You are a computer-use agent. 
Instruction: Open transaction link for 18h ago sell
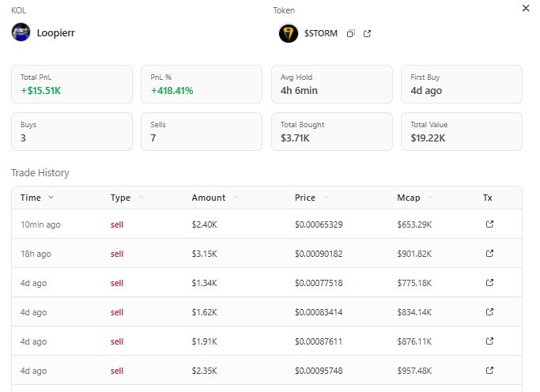[489, 254]
